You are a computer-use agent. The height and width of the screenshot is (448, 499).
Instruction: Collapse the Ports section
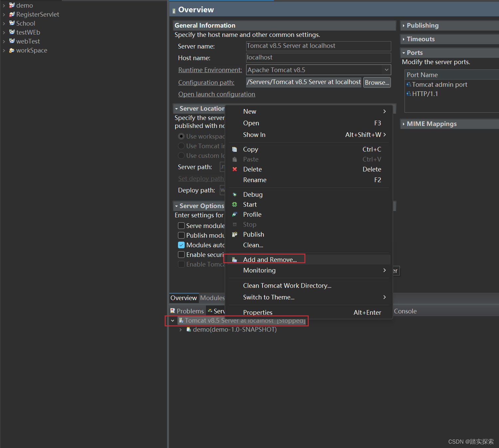coord(404,53)
